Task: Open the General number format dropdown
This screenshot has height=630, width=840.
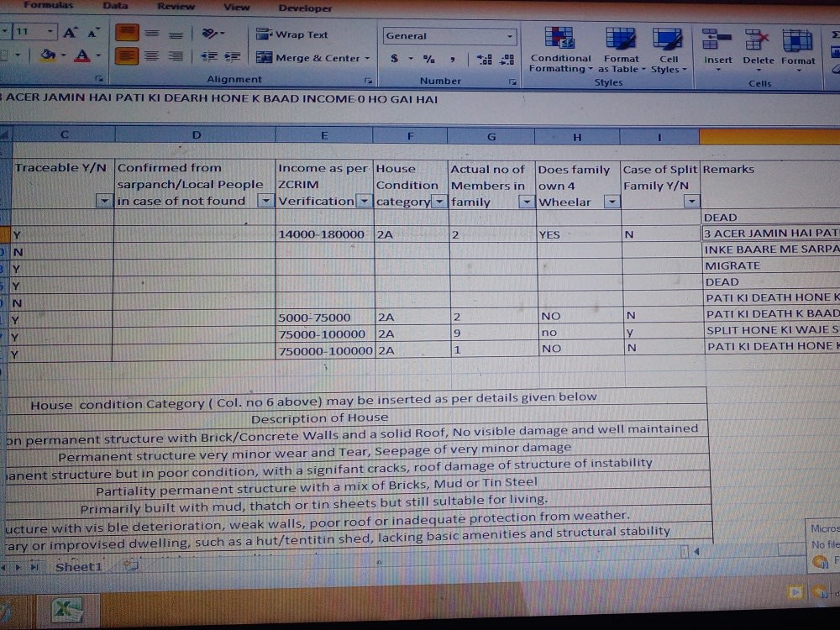Action: tap(510, 36)
